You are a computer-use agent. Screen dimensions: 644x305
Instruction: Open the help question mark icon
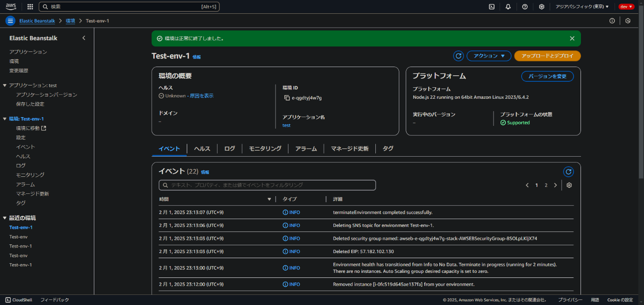click(525, 6)
